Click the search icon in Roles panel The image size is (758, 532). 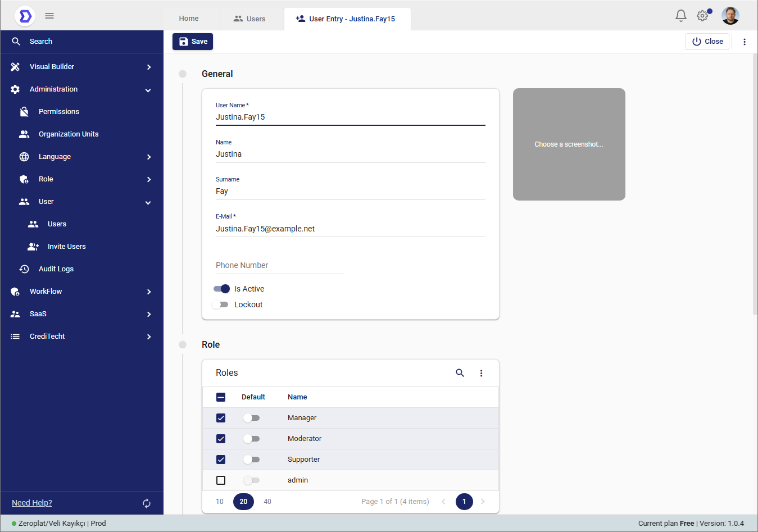click(460, 373)
